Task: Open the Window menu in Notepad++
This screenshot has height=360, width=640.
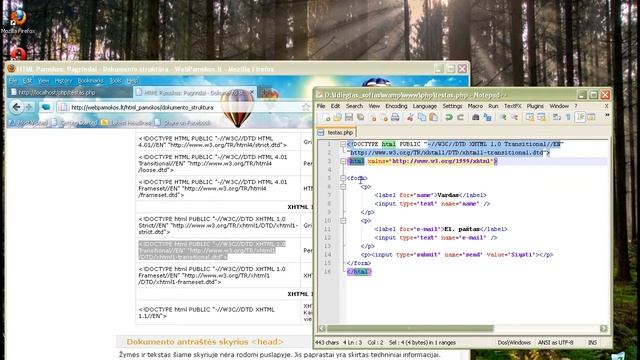Action: pos(559,106)
